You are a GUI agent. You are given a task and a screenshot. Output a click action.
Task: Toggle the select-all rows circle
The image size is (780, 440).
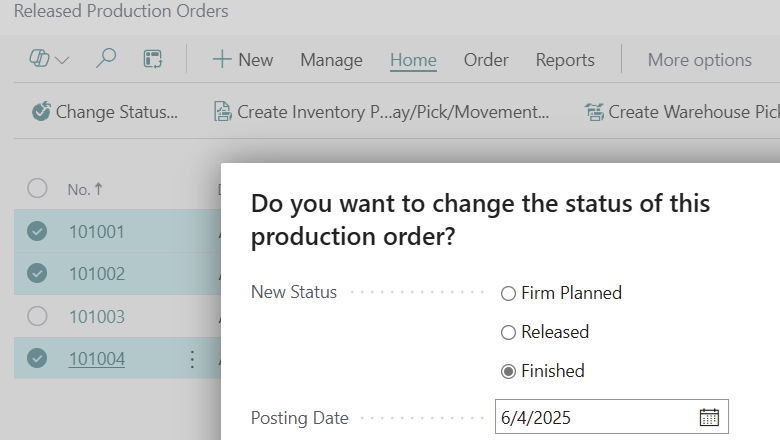pyautogui.click(x=37, y=188)
